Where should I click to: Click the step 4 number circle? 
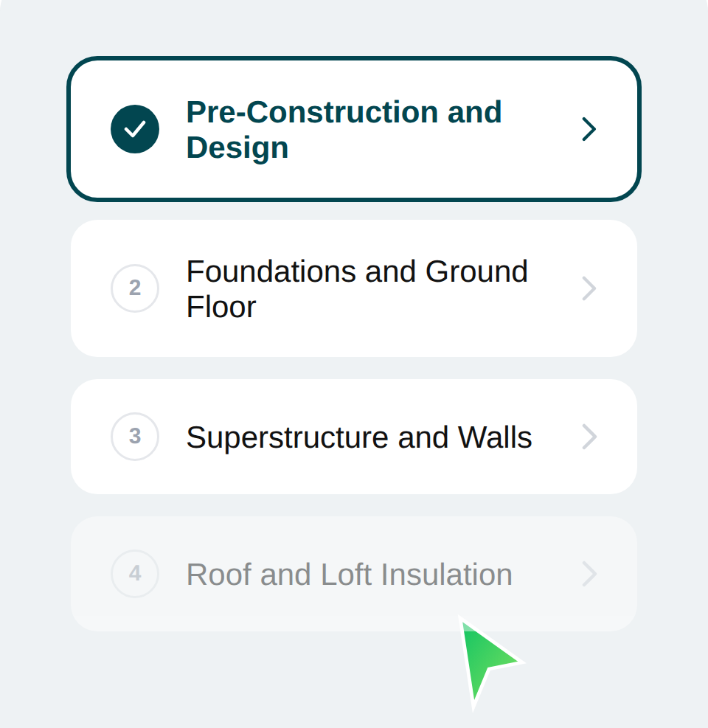point(135,574)
